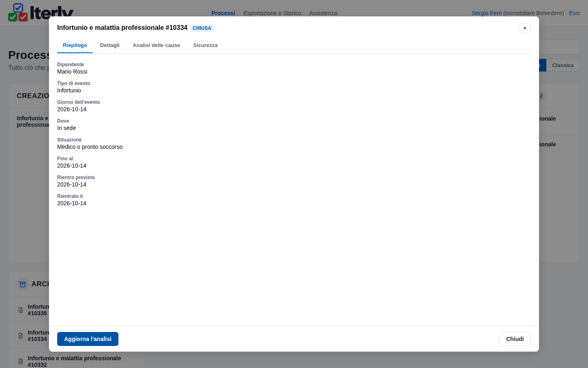Click the Tipo di evento label

coord(73,83)
